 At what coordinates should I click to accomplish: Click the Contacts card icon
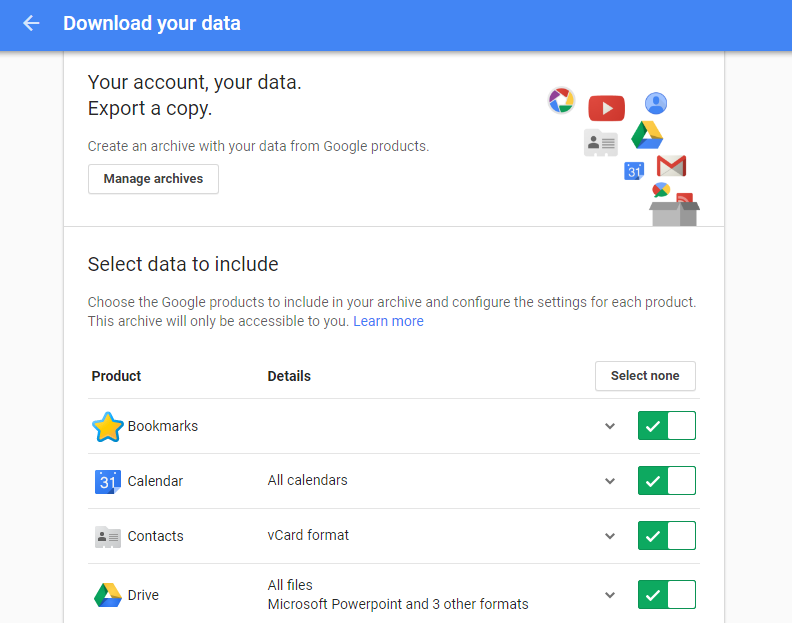(x=107, y=537)
